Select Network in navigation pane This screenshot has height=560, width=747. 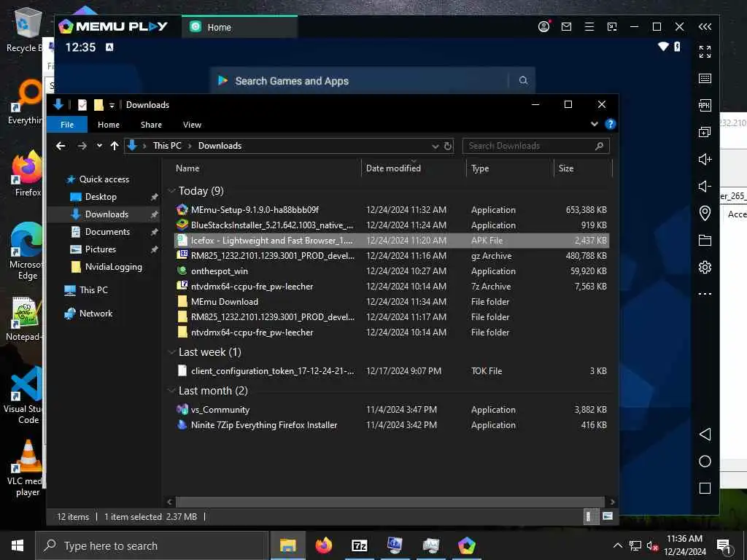tap(96, 314)
